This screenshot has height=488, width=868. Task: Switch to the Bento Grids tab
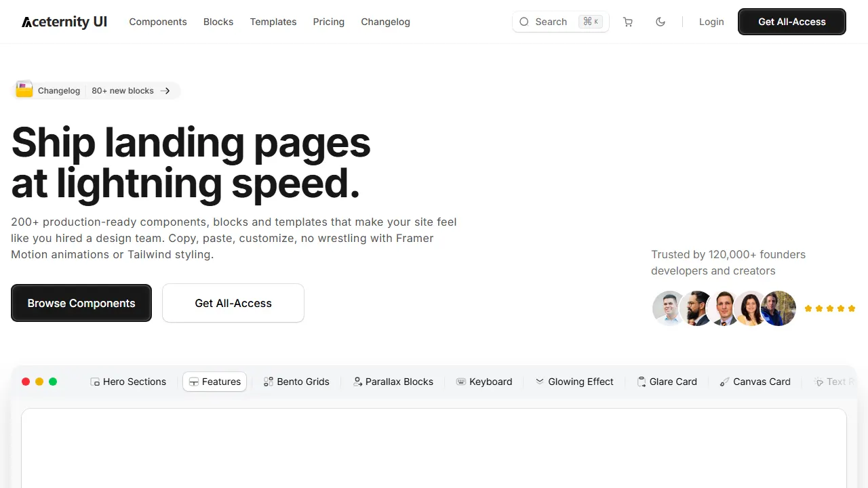296,382
